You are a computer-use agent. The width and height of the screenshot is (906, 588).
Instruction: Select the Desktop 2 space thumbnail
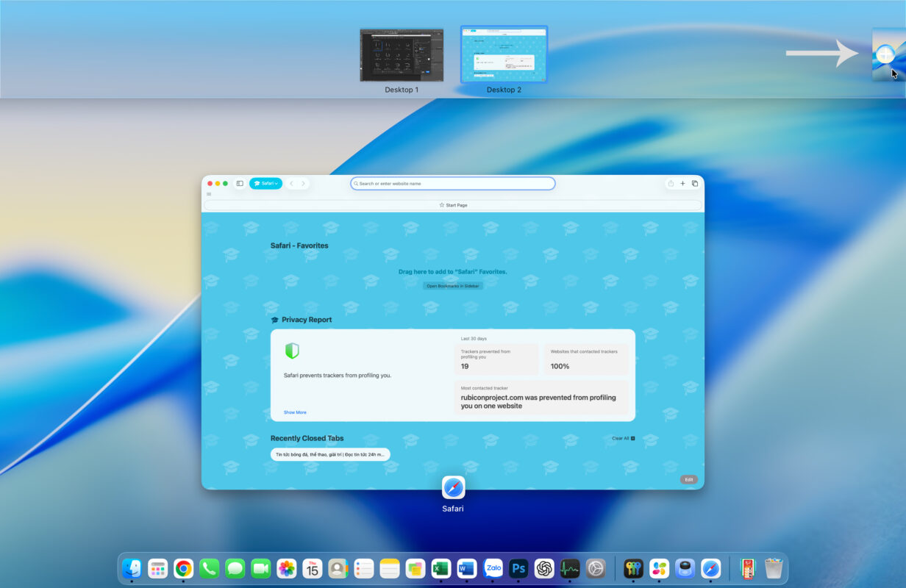[504, 55]
